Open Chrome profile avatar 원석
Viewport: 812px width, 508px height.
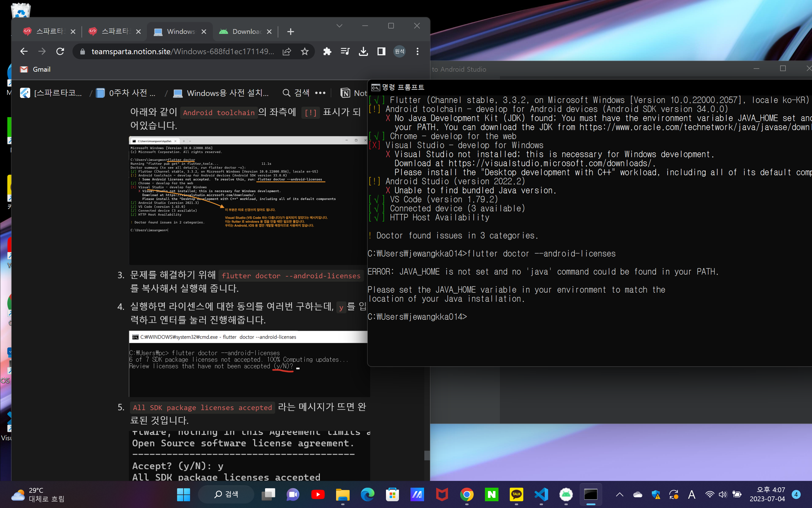(399, 51)
